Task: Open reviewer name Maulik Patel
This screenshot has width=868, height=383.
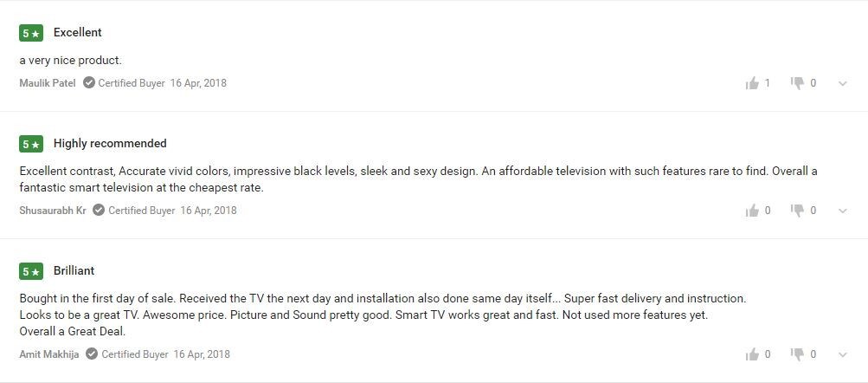Action: [48, 83]
